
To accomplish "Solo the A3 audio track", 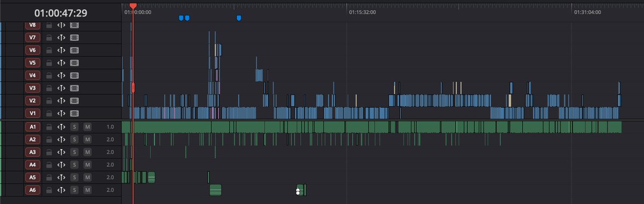I will 74,152.
